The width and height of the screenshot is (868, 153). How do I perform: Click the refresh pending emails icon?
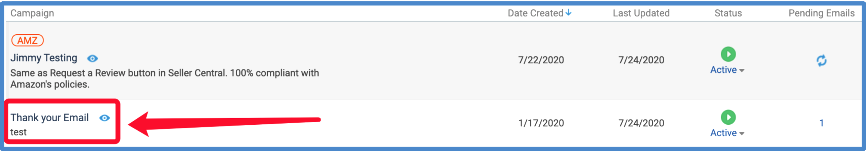coord(822,61)
